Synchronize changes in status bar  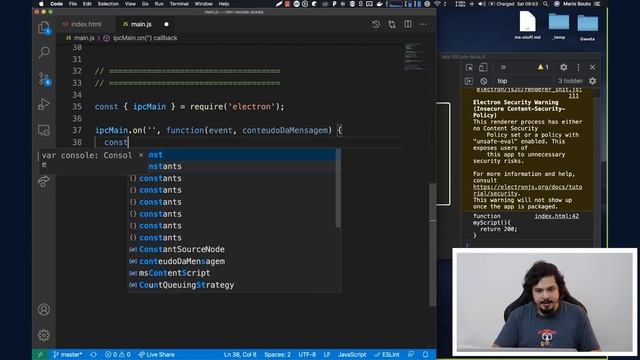click(93, 355)
